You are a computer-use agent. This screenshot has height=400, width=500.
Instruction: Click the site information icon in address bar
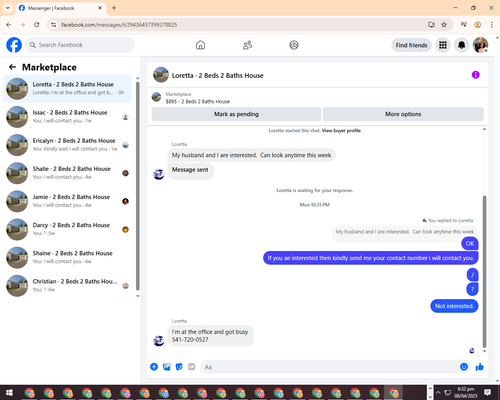click(53, 25)
